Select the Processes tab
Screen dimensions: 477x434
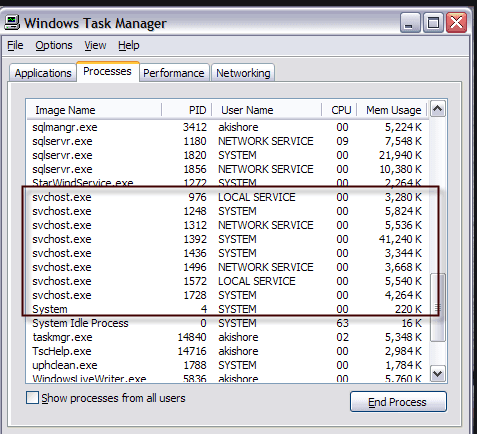point(107,71)
